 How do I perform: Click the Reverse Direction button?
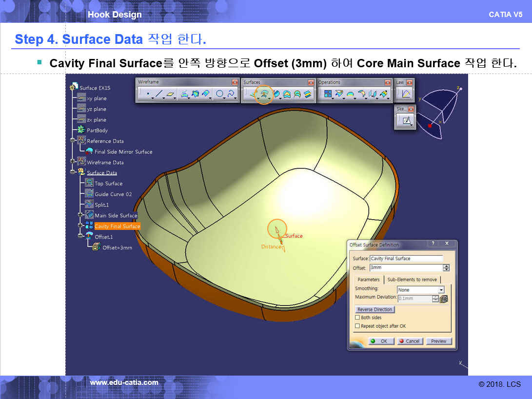click(x=374, y=309)
